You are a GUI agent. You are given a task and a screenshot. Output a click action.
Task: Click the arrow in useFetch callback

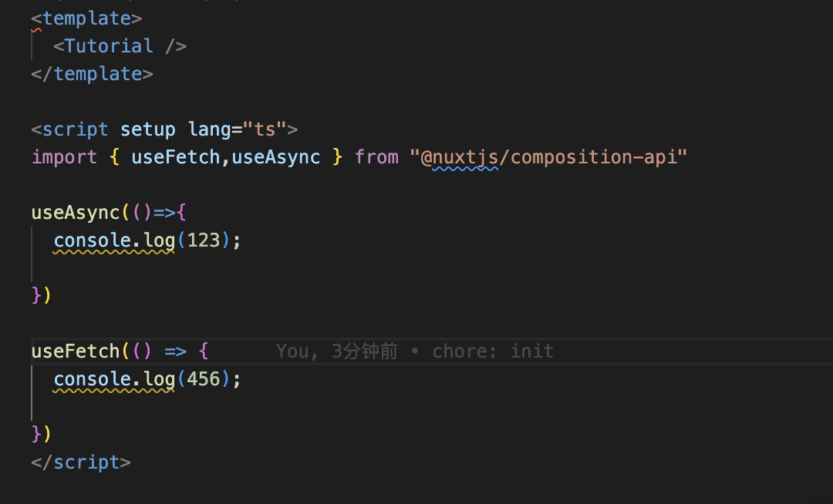coord(175,351)
